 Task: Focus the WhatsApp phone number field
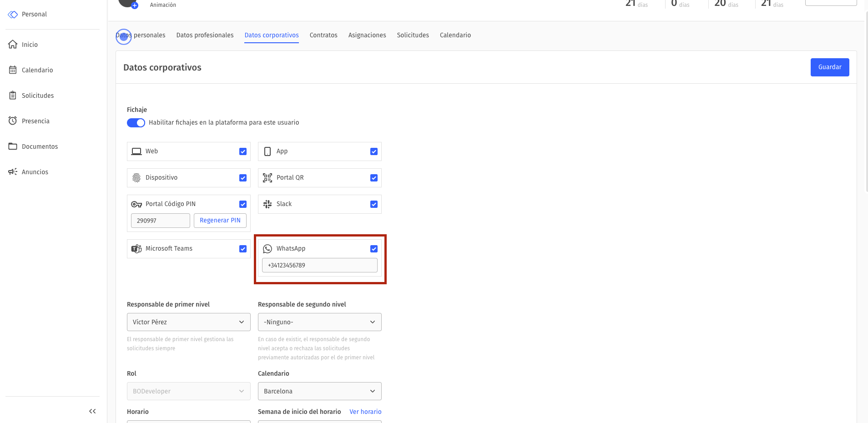[x=320, y=265]
